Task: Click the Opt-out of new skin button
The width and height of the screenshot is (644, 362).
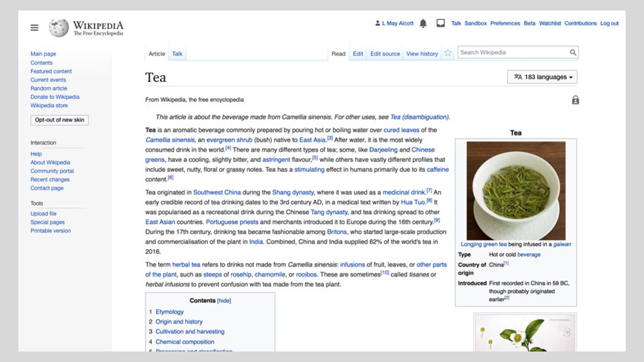Action: tap(60, 120)
